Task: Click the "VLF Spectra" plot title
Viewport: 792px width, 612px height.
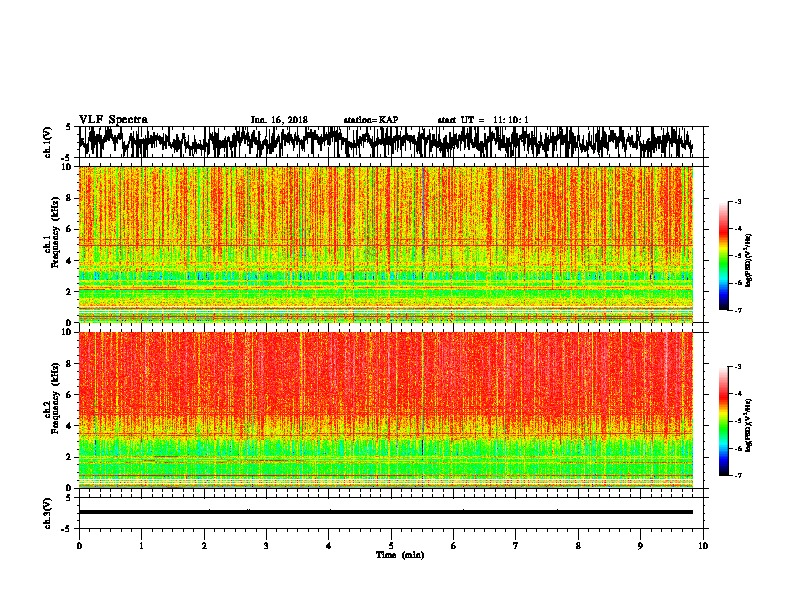Action: pyautogui.click(x=113, y=120)
